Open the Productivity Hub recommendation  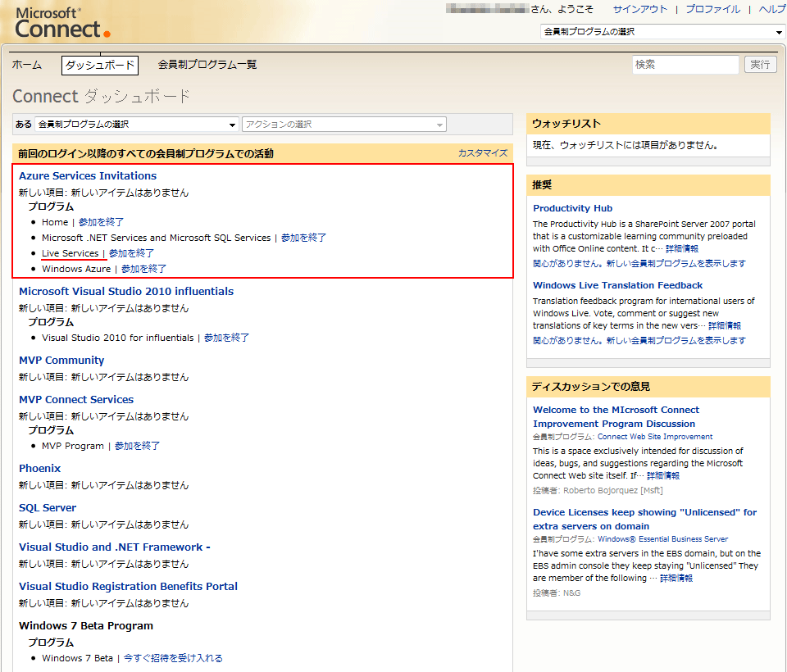(573, 208)
